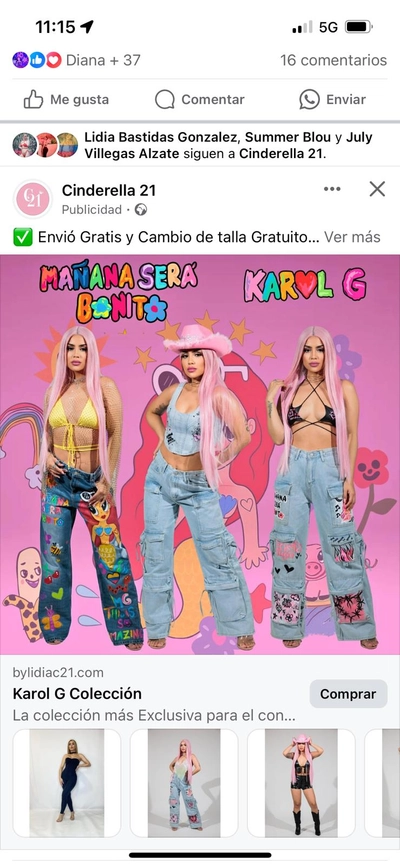The width and height of the screenshot is (400, 866).
Task: Select the pink cowboy hat product thumbnail
Action: 301,783
